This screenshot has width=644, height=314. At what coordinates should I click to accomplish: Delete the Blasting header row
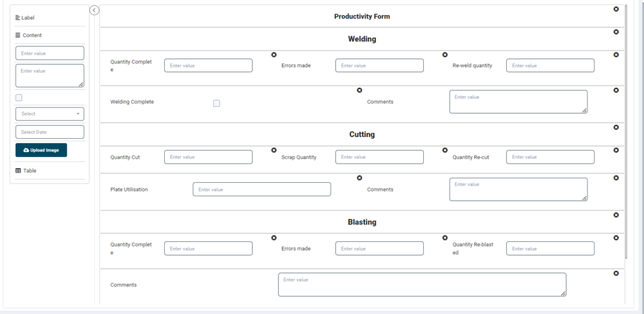[616, 215]
